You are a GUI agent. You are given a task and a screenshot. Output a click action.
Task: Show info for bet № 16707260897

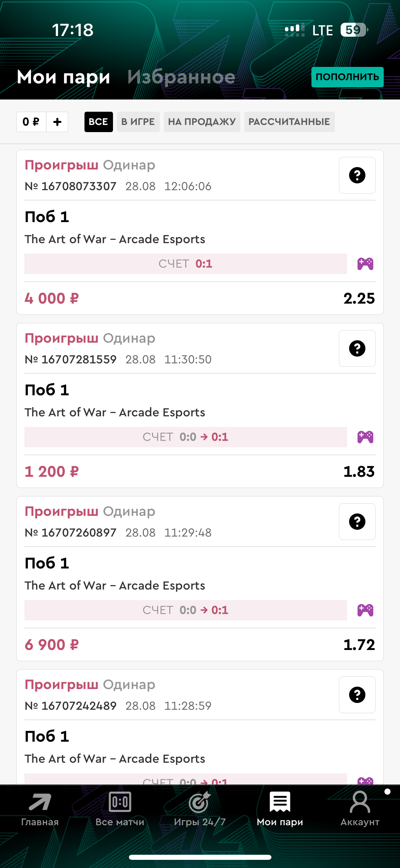[x=357, y=522]
